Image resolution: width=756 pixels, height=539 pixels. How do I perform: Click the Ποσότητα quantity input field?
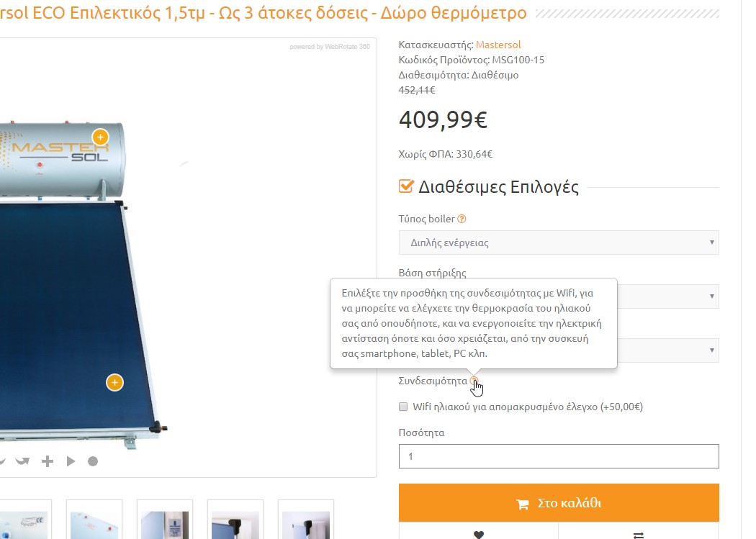click(x=558, y=456)
